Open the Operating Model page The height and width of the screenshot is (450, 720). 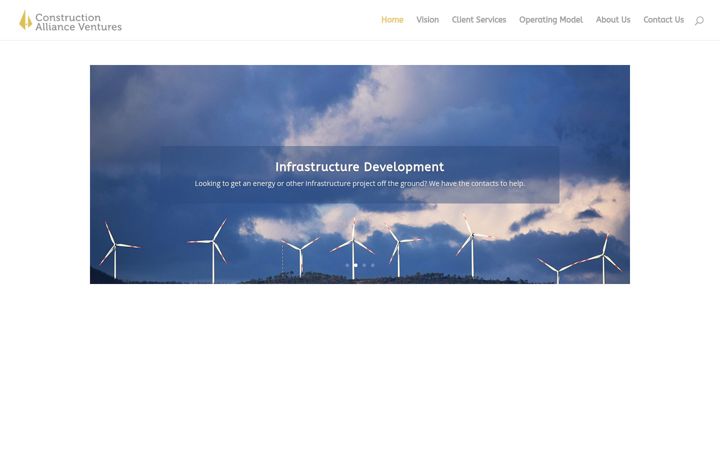551,20
